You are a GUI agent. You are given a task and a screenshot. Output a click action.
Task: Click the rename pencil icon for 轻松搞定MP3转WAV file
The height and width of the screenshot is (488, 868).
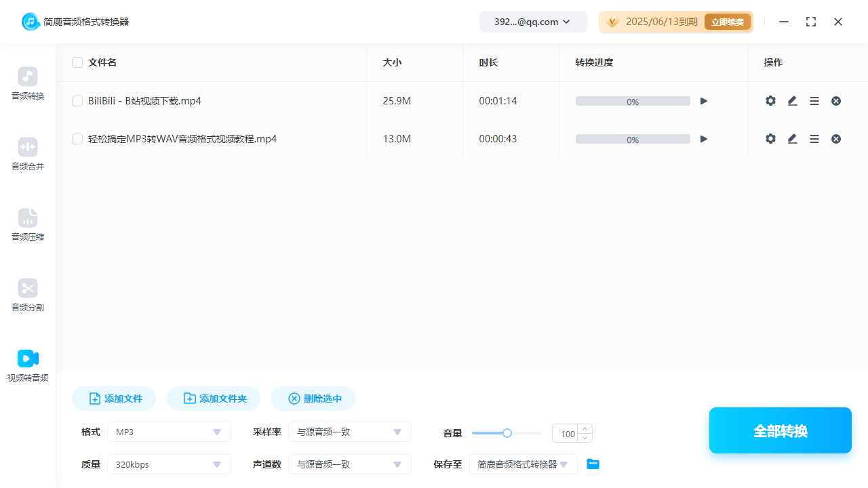click(x=792, y=138)
